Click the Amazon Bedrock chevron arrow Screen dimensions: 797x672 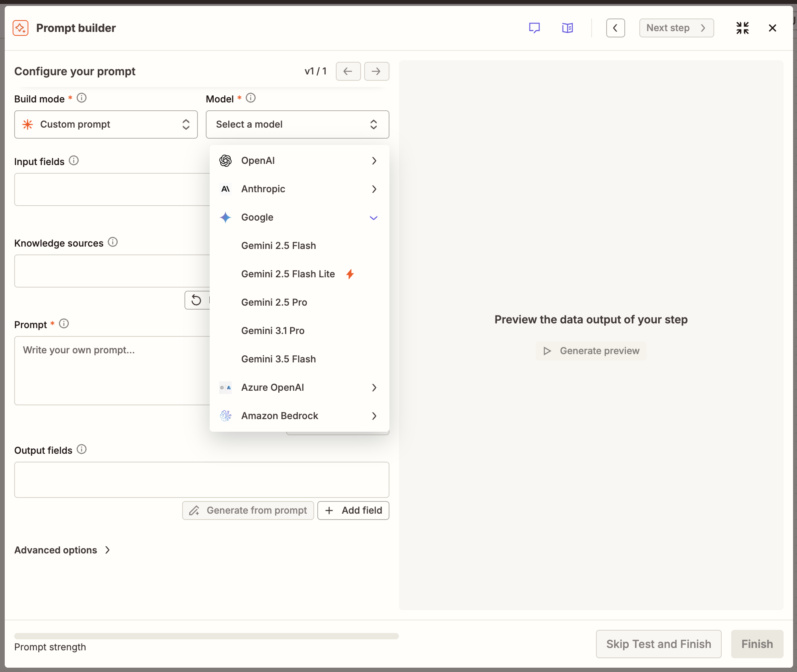click(374, 416)
